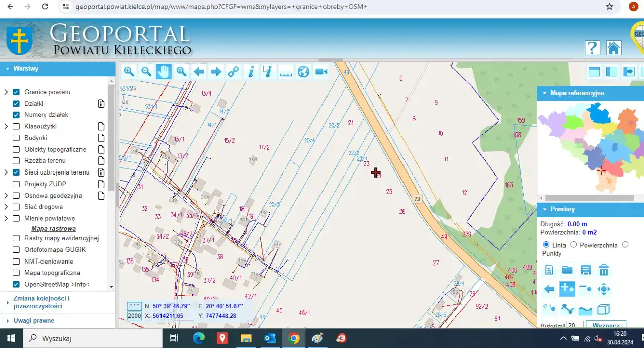This screenshot has height=348, width=644.
Task: Activate the pan hand tool
Action: pyautogui.click(x=164, y=72)
